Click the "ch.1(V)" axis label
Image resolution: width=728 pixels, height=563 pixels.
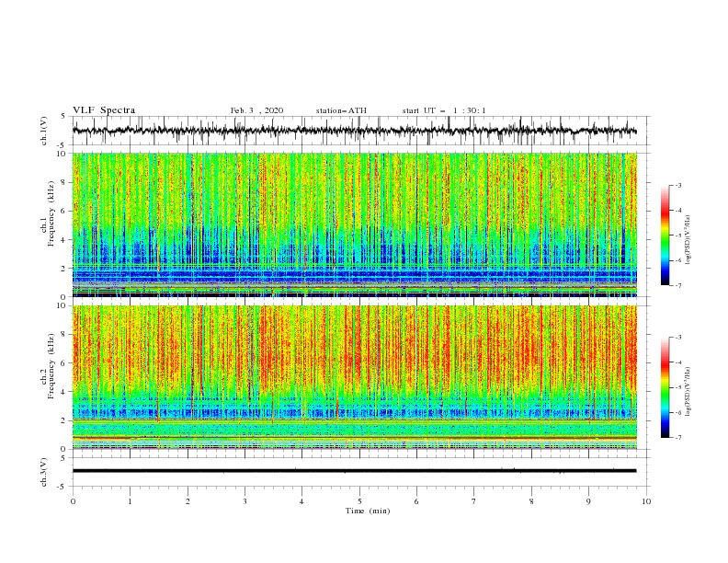point(44,131)
